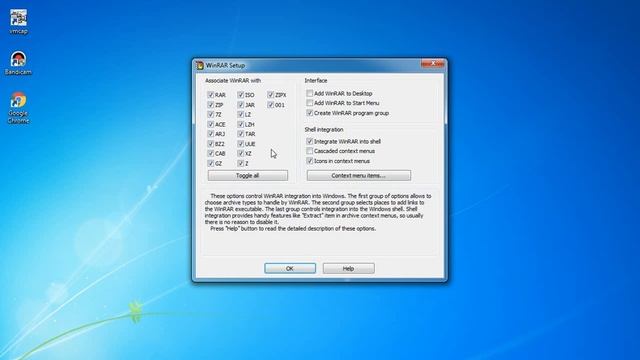Open the vmcap desktop icon

(18, 21)
